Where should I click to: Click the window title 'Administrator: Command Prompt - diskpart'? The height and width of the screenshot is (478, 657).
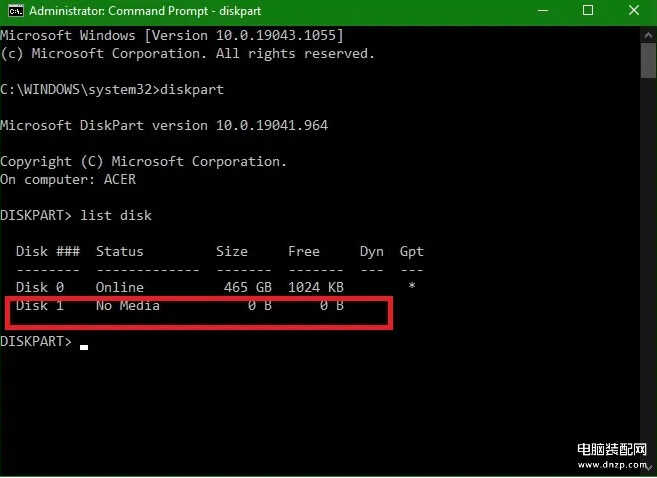point(145,11)
